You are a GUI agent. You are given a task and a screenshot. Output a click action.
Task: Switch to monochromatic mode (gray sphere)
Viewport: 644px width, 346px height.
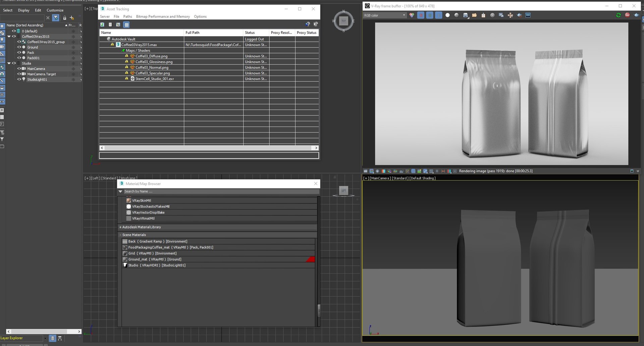coord(457,15)
